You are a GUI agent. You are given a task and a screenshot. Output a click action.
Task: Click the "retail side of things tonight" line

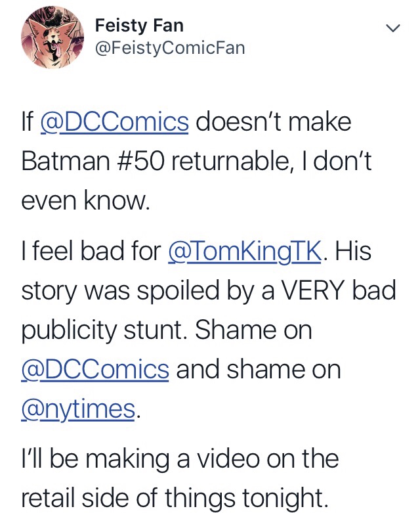pyautogui.click(x=174, y=499)
